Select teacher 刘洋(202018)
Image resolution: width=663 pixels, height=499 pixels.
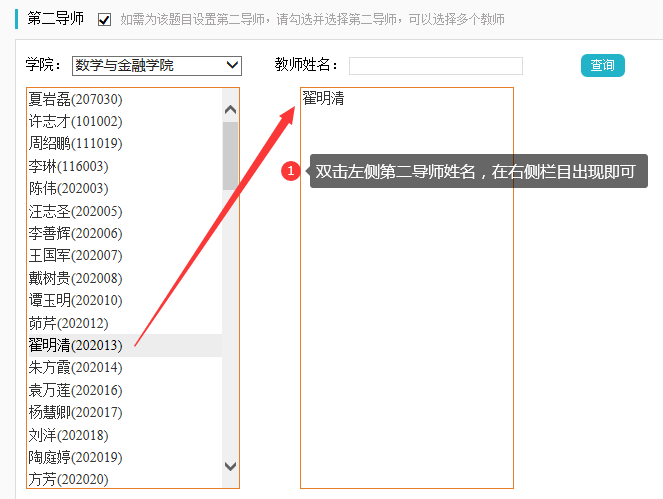click(69, 435)
